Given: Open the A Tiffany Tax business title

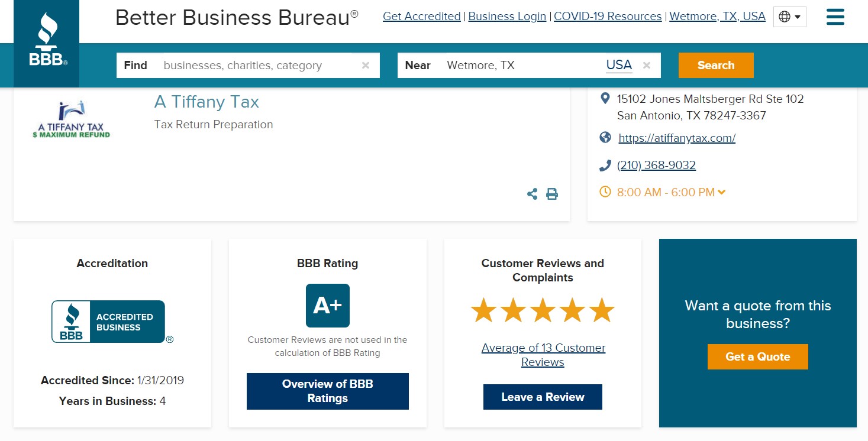Looking at the screenshot, I should (x=206, y=102).
